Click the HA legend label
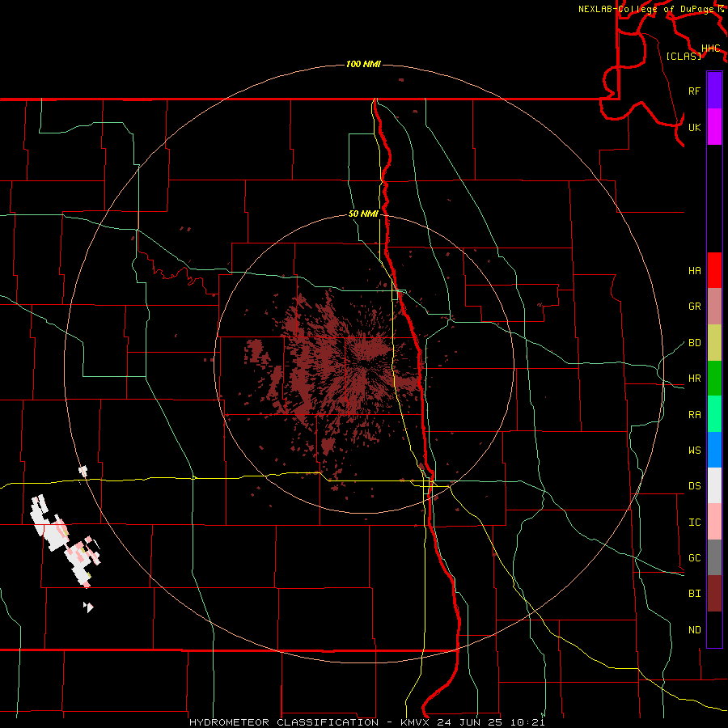 point(694,270)
